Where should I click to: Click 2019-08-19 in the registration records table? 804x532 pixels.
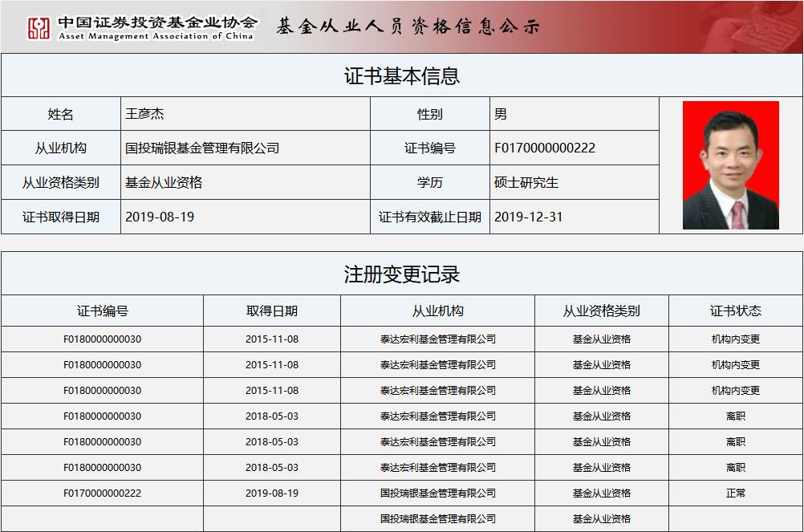272,493
